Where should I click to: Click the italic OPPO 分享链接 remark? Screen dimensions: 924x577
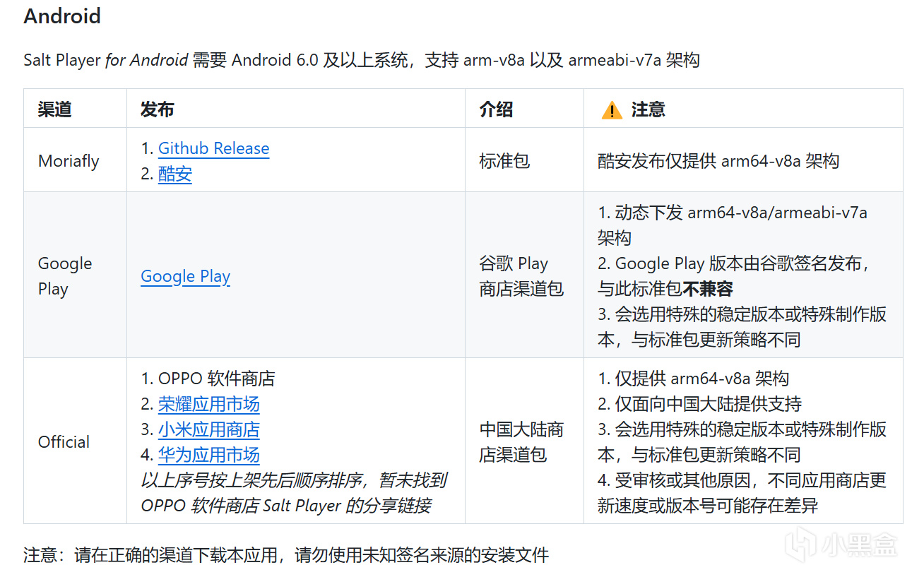coord(294,493)
